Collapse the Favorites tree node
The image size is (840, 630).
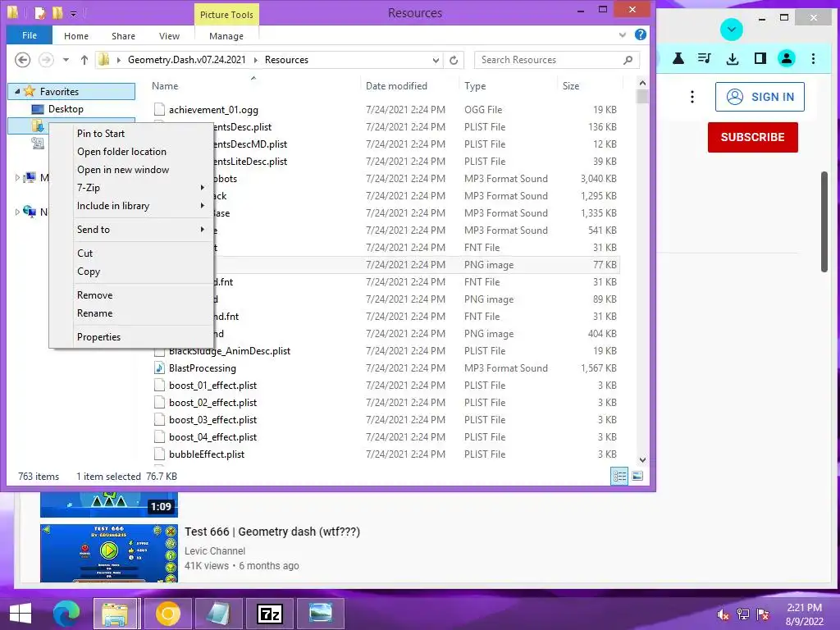click(17, 92)
